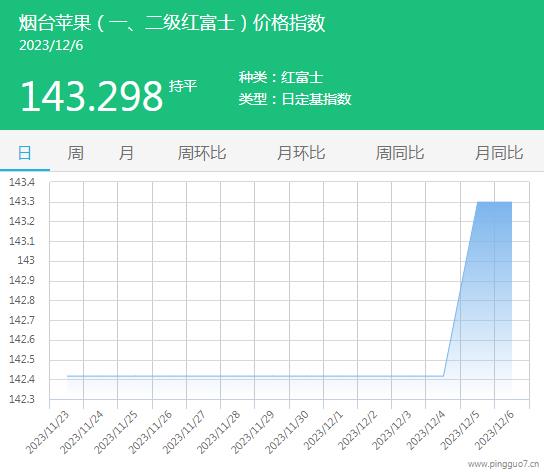Select the 月同比 tab
This screenshot has height=472, width=544.
coord(499,153)
